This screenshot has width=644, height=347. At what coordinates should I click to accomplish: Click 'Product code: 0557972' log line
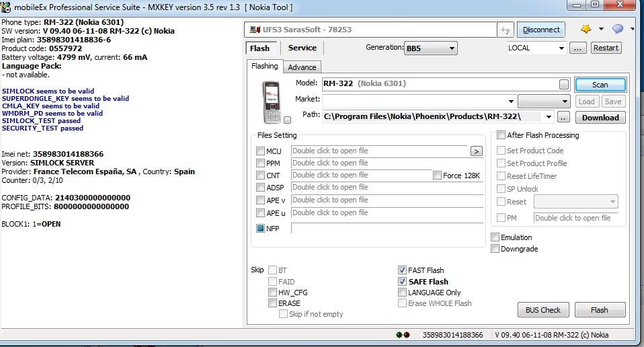click(x=42, y=48)
